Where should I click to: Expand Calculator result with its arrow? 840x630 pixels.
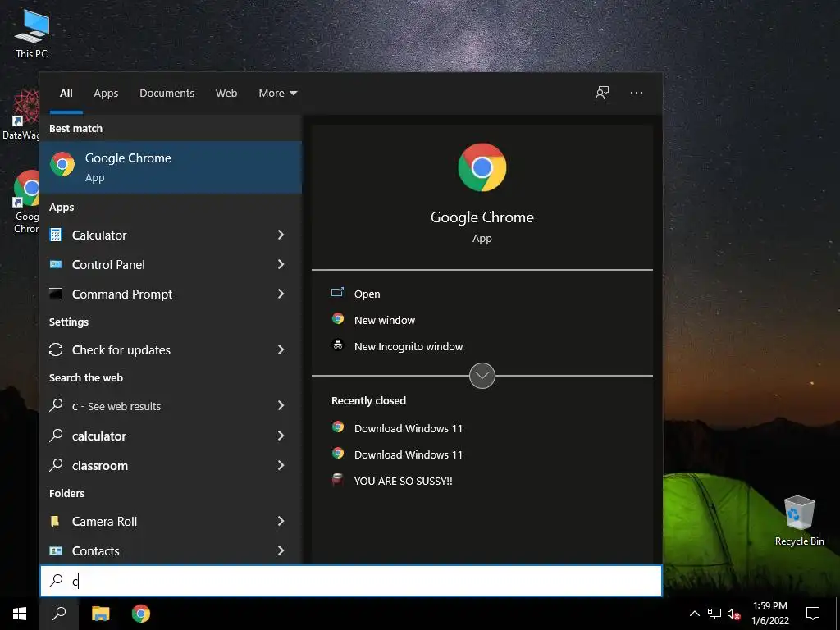[x=281, y=235]
